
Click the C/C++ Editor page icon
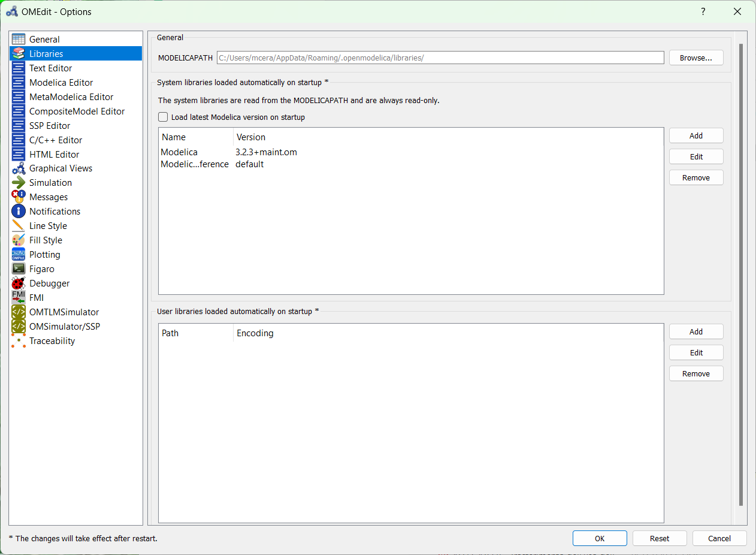click(19, 140)
